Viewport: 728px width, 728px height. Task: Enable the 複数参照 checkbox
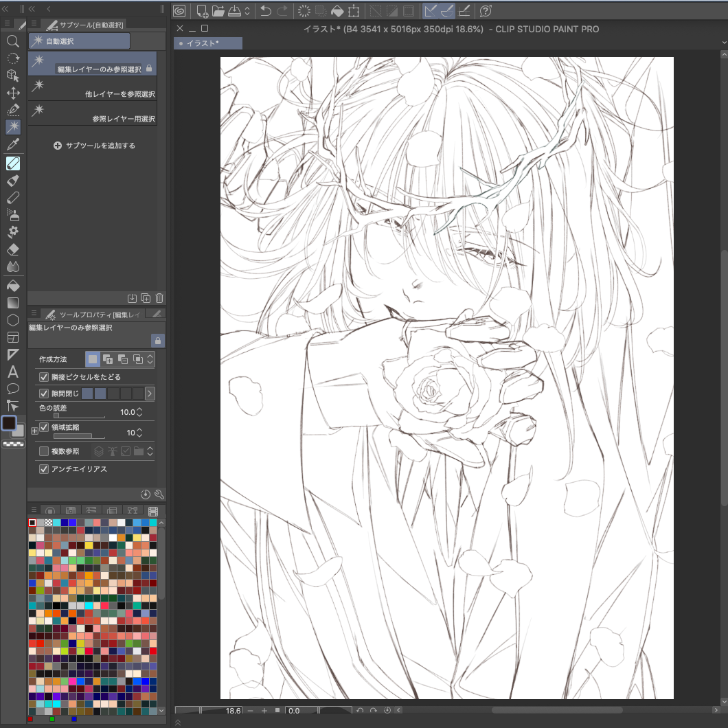coord(44,451)
